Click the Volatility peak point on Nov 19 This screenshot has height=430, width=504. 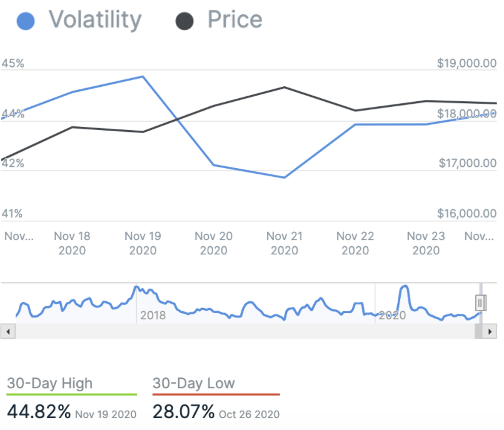pyautogui.click(x=144, y=76)
